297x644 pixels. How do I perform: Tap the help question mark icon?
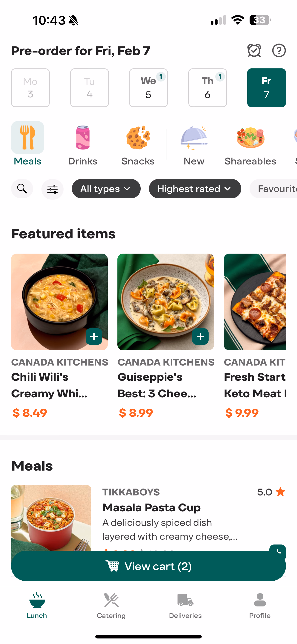coord(279,50)
